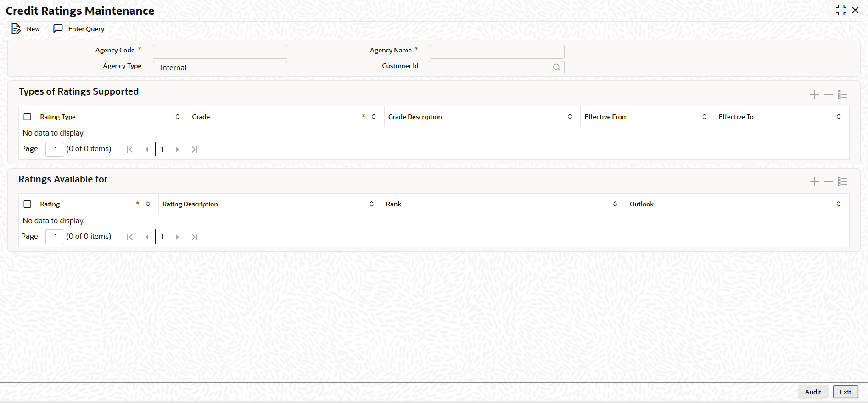Click page 1 button in ratings types table

pos(162,149)
